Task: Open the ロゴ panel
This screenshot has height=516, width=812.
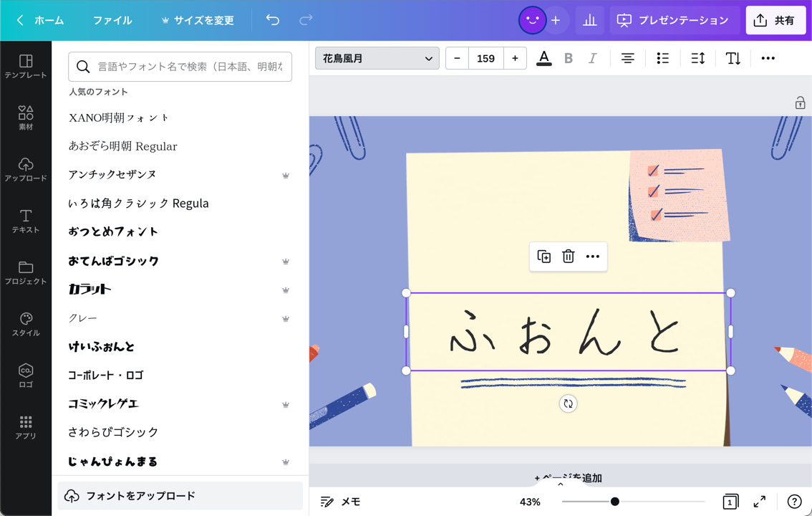Action: (25, 376)
